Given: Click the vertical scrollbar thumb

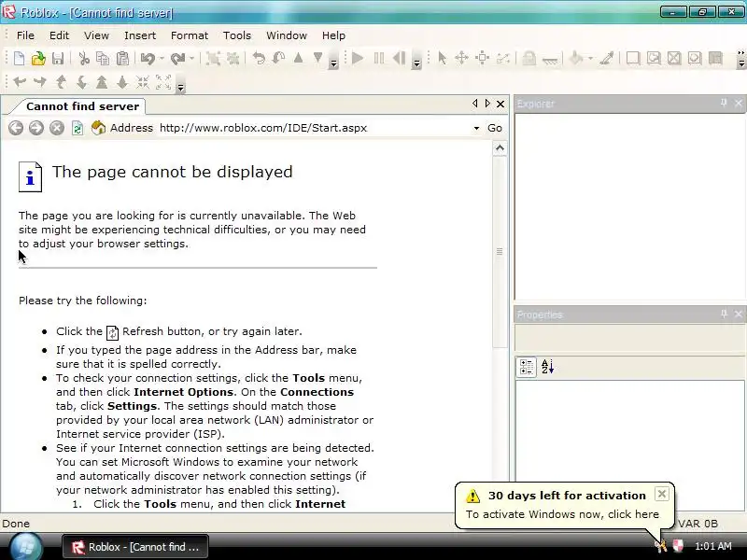Looking at the screenshot, I should point(500,251).
